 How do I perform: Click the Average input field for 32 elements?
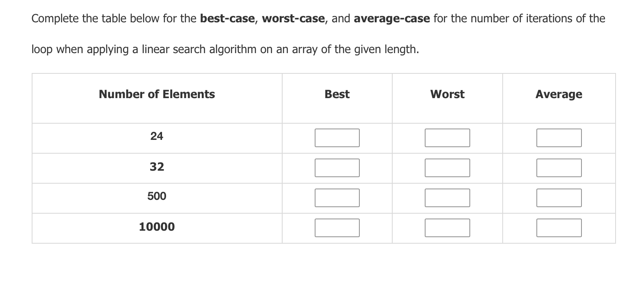pos(559,167)
